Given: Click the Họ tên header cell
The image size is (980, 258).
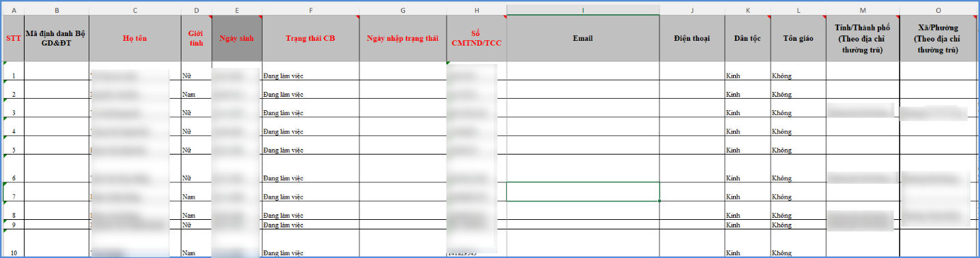Looking at the screenshot, I should [x=135, y=38].
